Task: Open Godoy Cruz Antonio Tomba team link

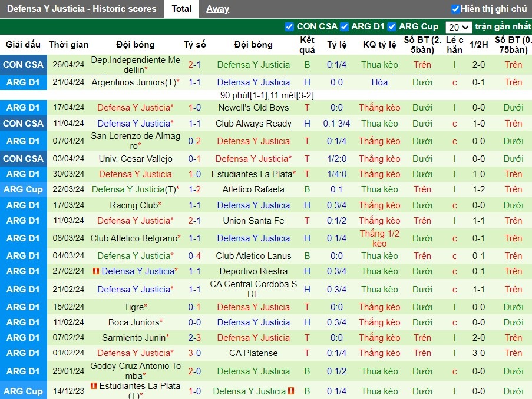Action: point(136,371)
